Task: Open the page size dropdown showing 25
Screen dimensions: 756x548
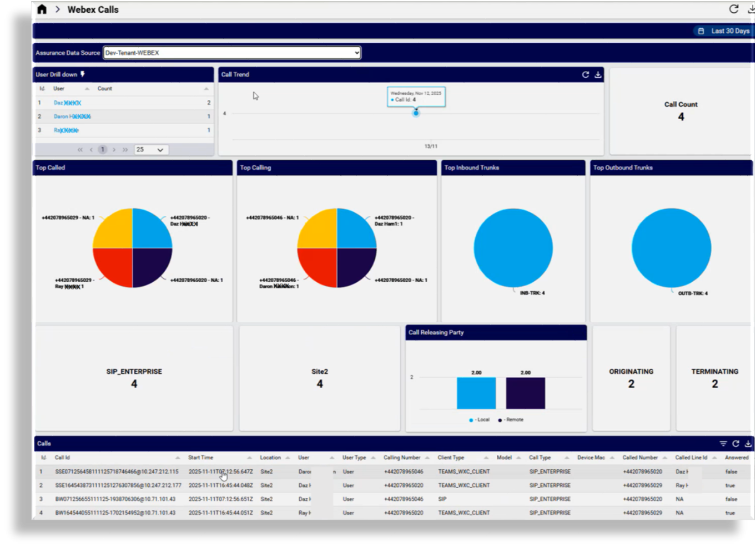Action: (x=150, y=149)
